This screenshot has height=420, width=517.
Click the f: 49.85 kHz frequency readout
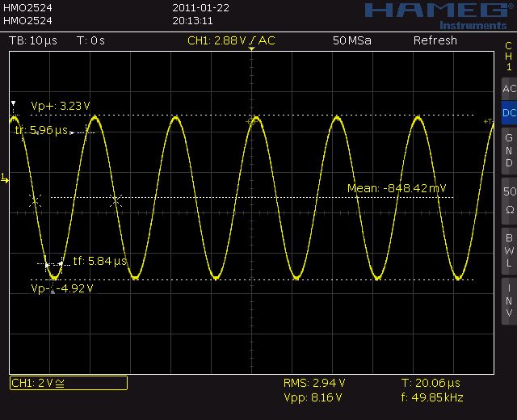[432, 397]
